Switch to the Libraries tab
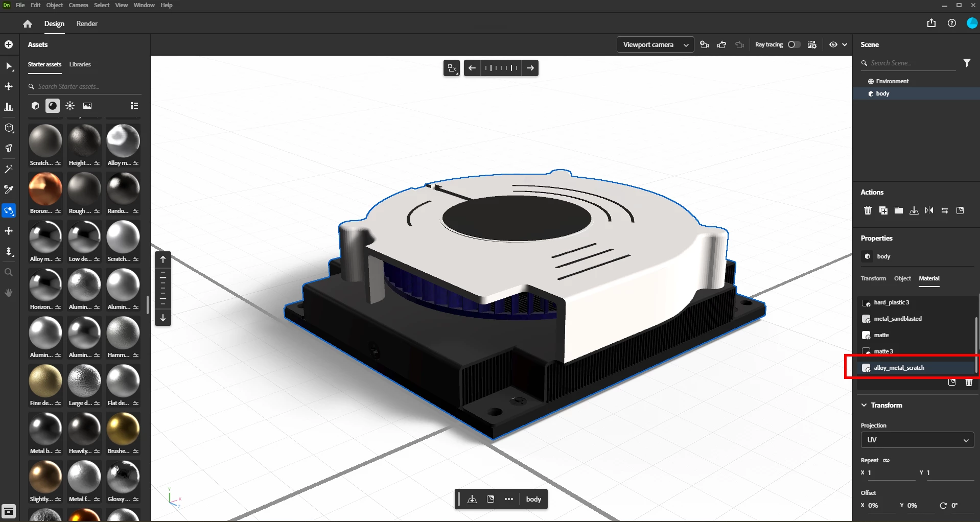This screenshot has width=980, height=522. [x=80, y=64]
